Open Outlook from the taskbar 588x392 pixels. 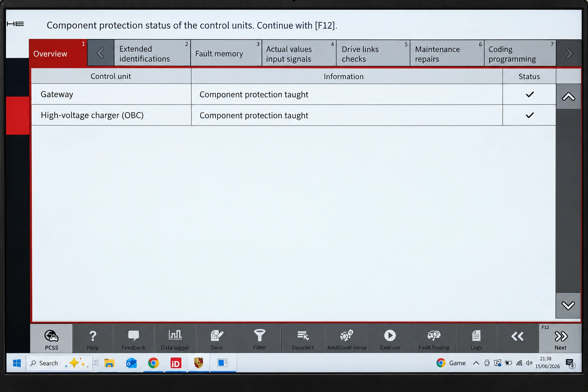tap(131, 363)
